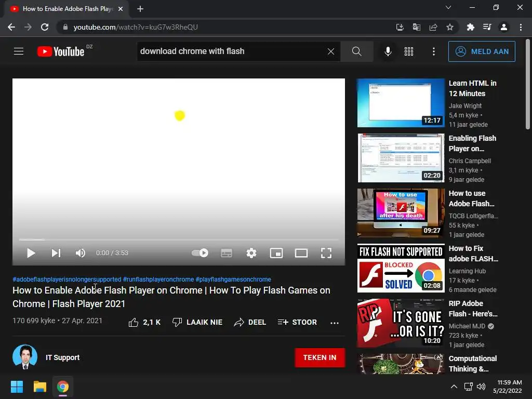
Task: Enter full screen mode
Action: 326,253
